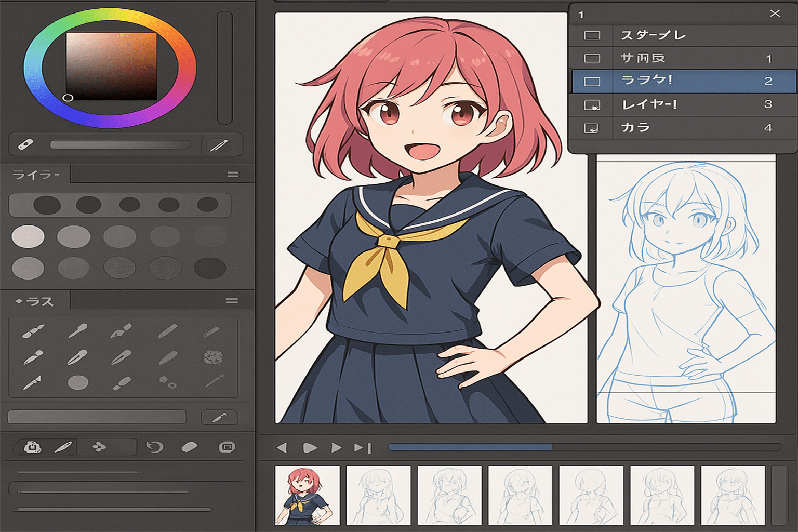
Task: Toggle visibility box of スタープレ layer
Action: pos(592,35)
